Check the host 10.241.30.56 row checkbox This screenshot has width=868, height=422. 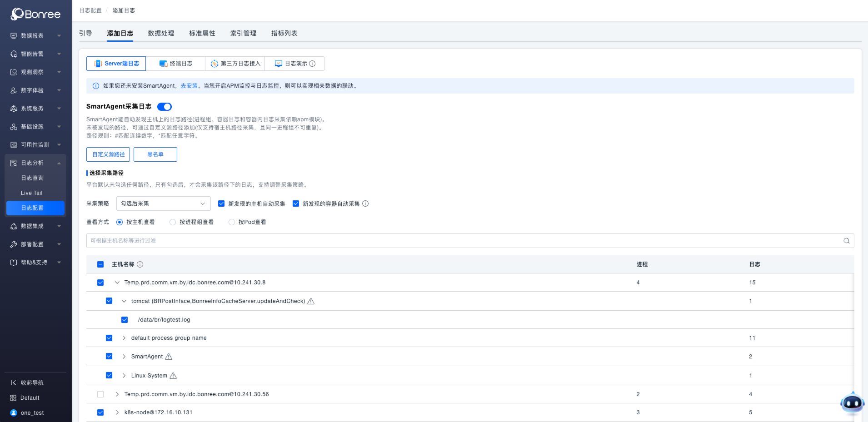100,394
